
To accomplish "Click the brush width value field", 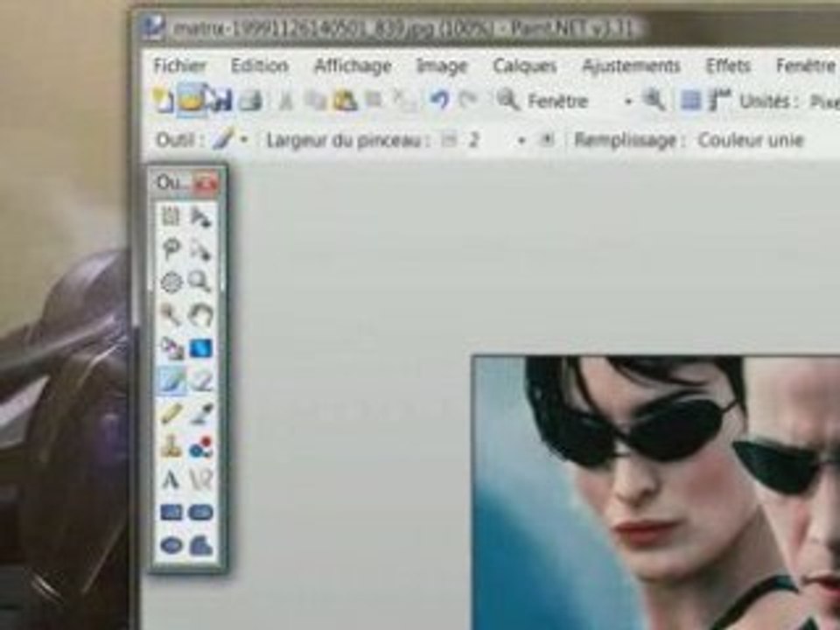I will (487, 140).
